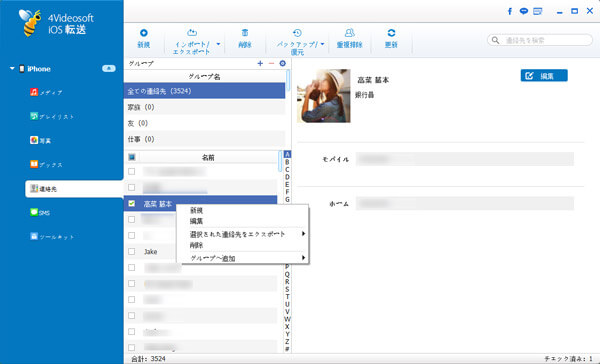Click the 新規 (new contact) toolbar icon
Viewport: 600px width, 364px height.
click(x=143, y=33)
